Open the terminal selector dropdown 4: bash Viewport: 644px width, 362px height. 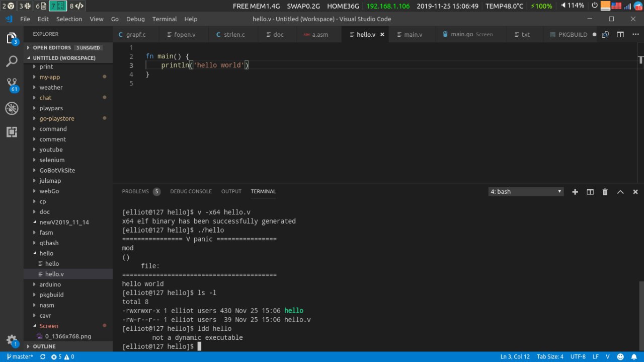click(x=526, y=192)
